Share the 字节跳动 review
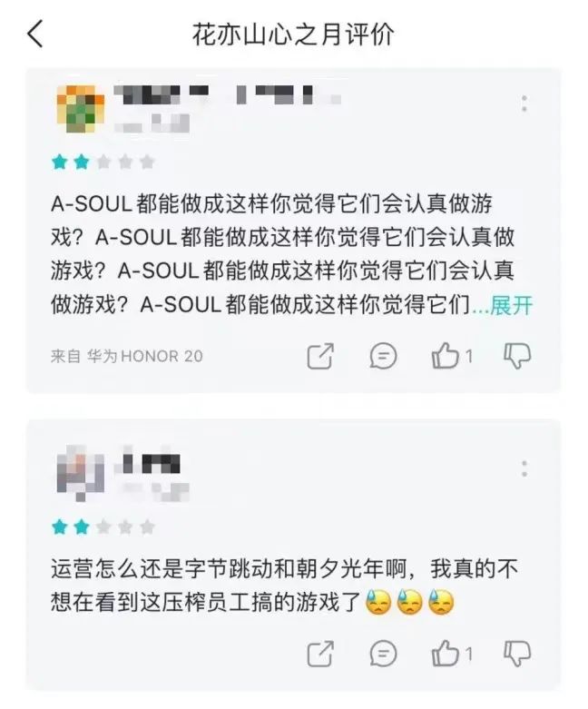 pyautogui.click(x=320, y=654)
